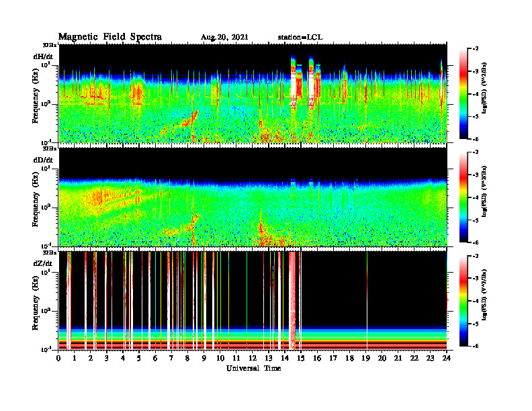The image size is (532, 411).
Task: Click the "dD/dt" panel label
Action: click(x=43, y=160)
